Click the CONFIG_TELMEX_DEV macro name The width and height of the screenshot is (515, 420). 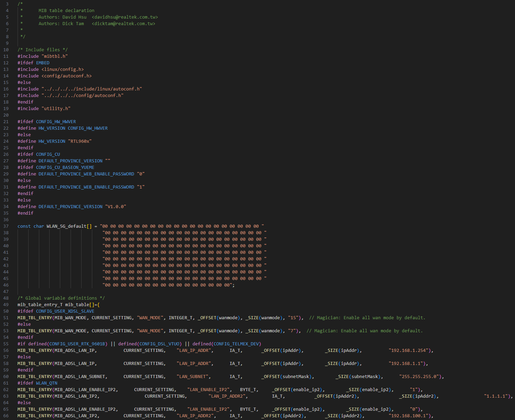click(x=237, y=344)
